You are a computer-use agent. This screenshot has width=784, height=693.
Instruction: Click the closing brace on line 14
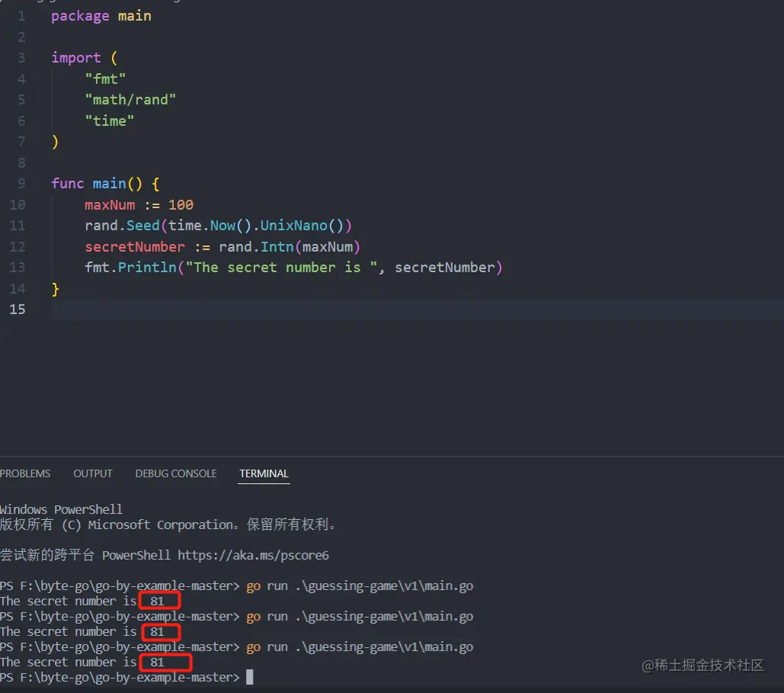click(x=55, y=289)
